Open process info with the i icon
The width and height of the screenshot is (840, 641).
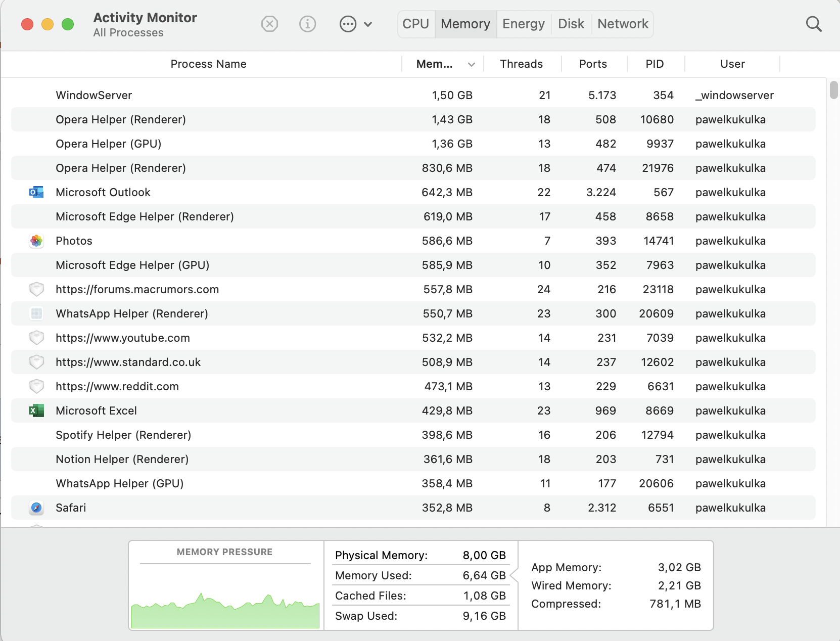(307, 24)
